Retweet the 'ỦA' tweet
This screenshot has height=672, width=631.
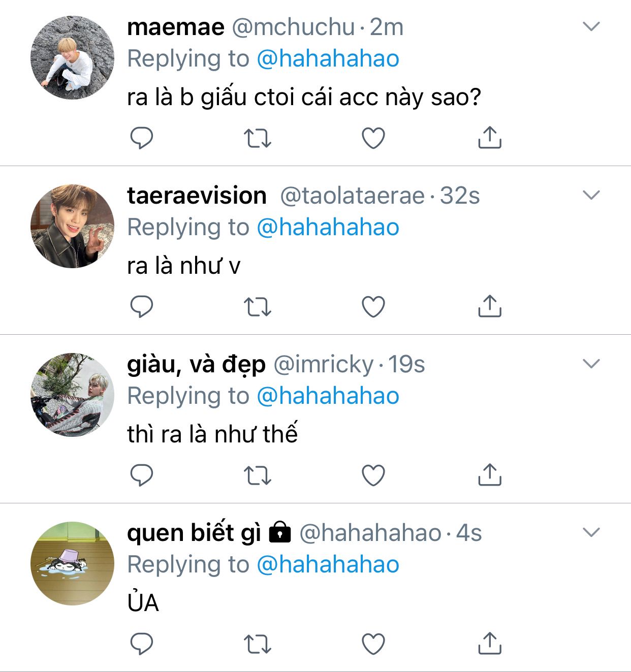point(258,644)
